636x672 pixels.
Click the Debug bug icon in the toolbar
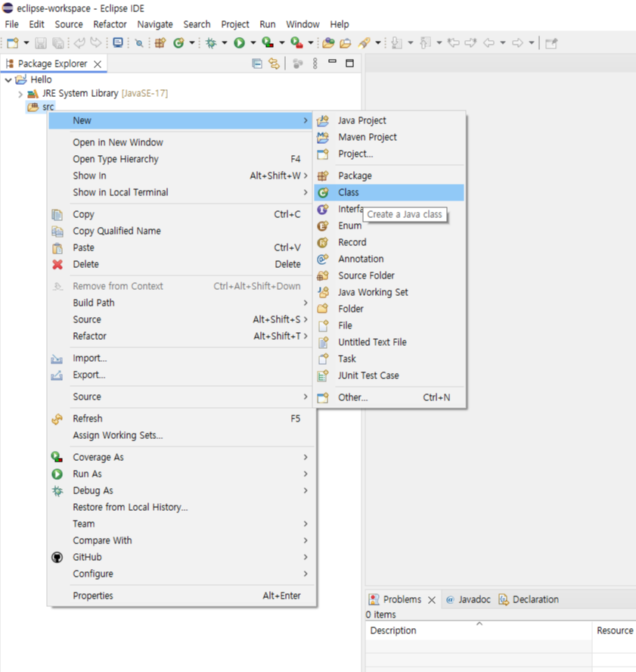211,43
